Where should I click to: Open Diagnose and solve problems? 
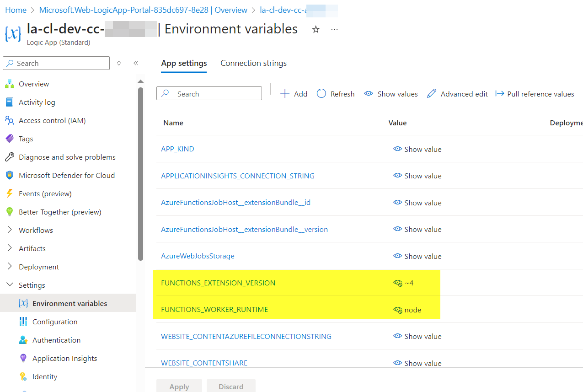pos(67,157)
